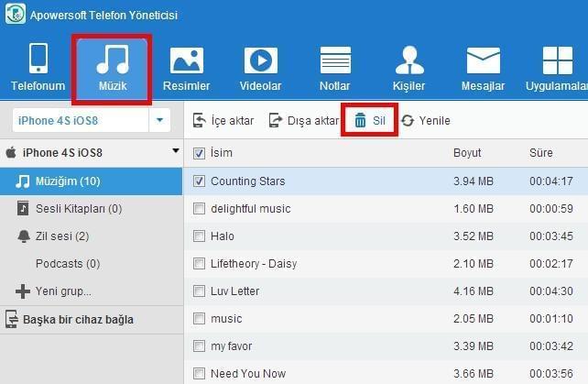This screenshot has width=588, height=384.
Task: Sort by the Boyut column header
Action: coord(467,153)
